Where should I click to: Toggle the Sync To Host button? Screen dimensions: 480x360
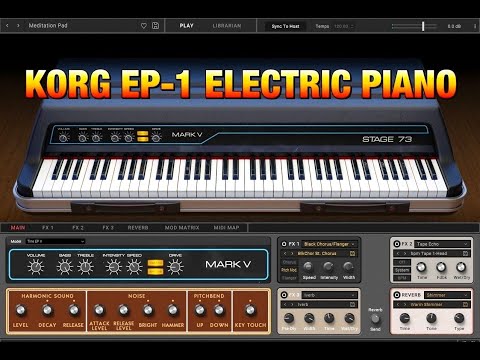point(285,26)
